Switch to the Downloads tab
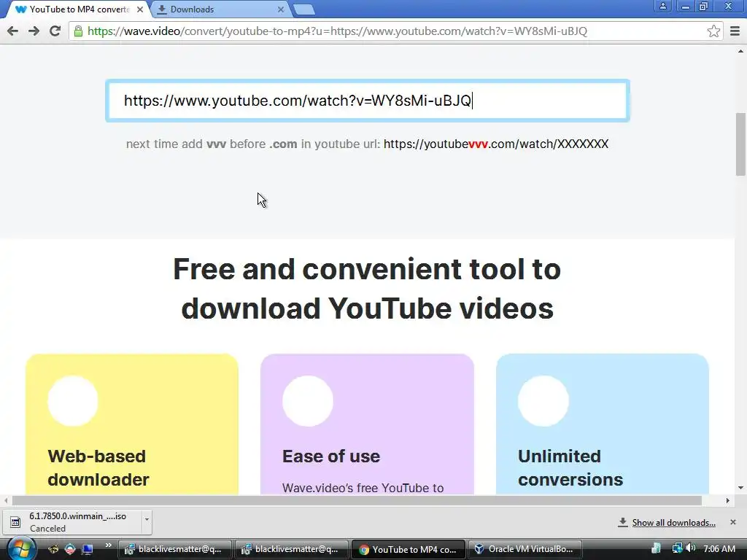Image resolution: width=747 pixels, height=560 pixels. click(x=220, y=9)
